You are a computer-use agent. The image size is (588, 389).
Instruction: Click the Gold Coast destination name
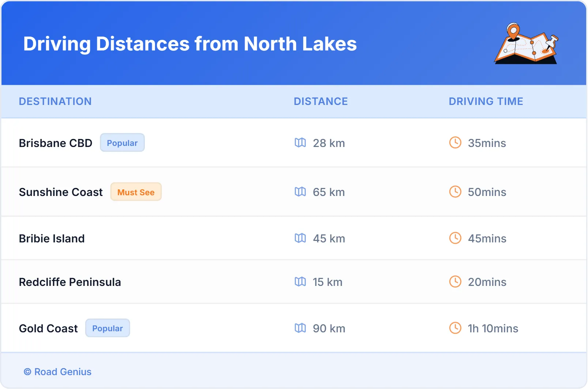coord(48,328)
